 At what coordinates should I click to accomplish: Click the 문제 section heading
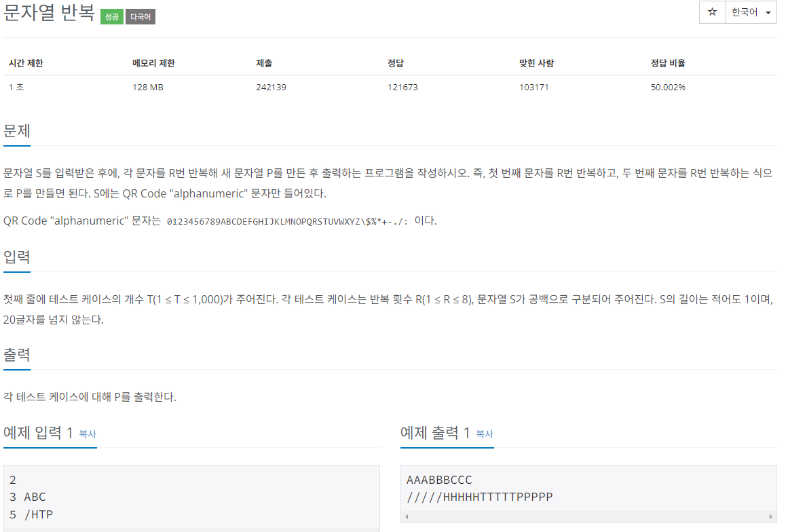click(x=16, y=130)
